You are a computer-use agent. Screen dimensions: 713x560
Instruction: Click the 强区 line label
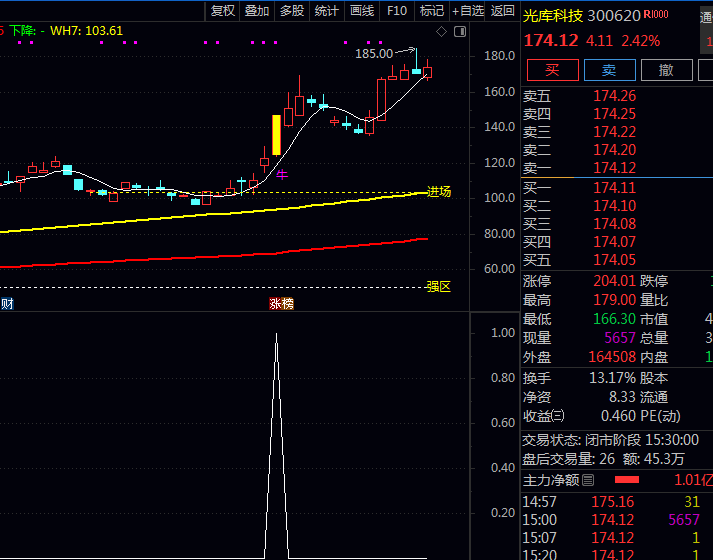[x=438, y=287]
